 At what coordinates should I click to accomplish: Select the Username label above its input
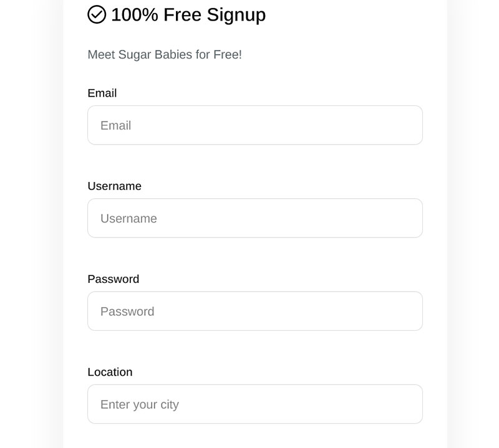(x=115, y=186)
